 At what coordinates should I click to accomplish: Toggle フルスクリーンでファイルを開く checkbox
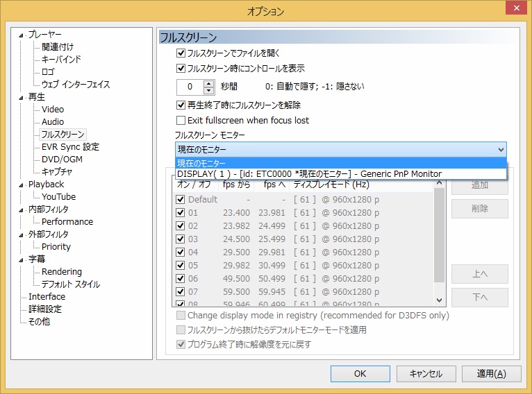pyautogui.click(x=181, y=53)
